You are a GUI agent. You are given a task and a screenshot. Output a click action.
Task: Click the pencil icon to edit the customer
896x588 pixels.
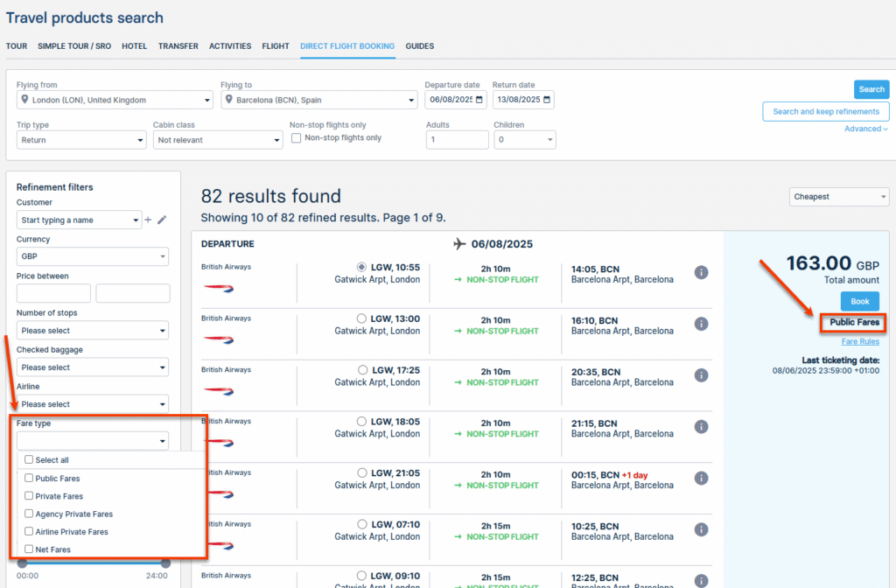coord(162,220)
